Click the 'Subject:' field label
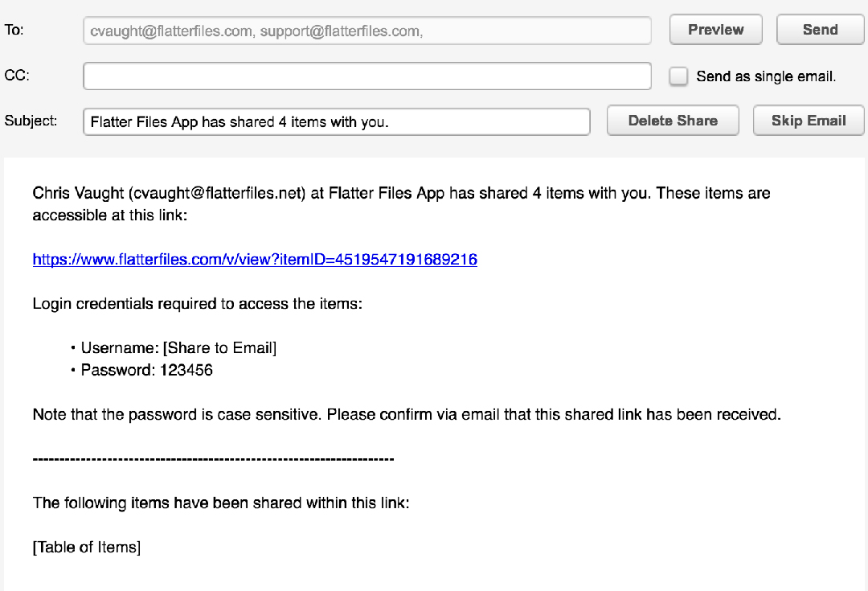Screen dimensions: 868x591 pyautogui.click(x=31, y=121)
